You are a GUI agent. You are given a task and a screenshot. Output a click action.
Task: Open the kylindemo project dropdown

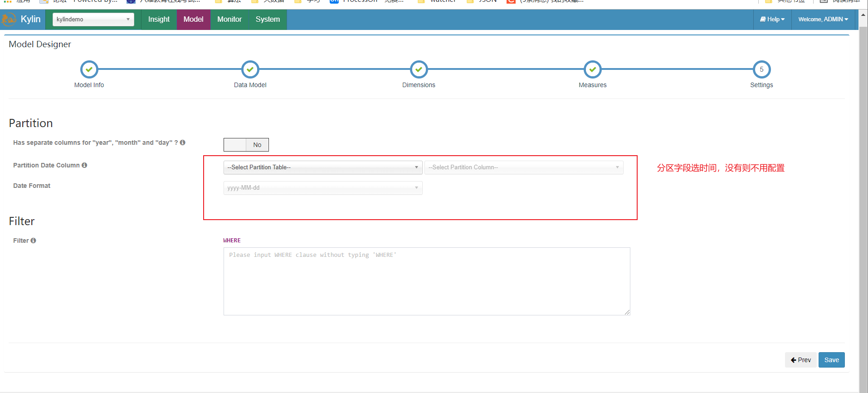(93, 20)
